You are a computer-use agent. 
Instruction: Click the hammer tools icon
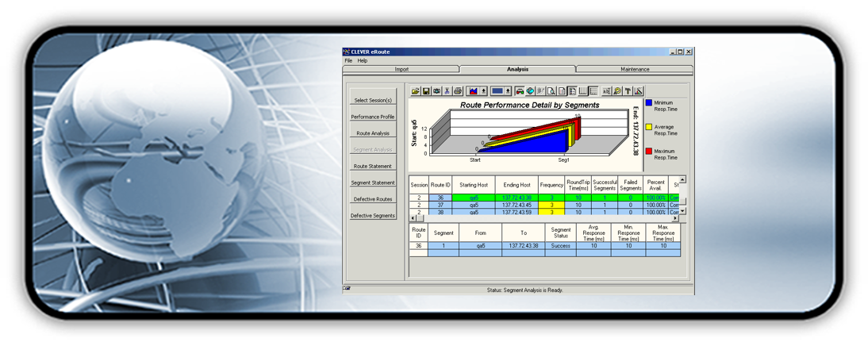(x=628, y=90)
